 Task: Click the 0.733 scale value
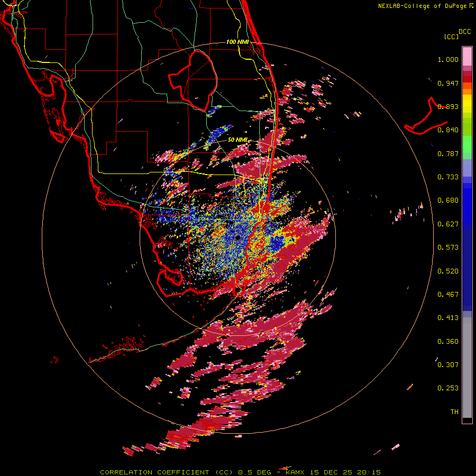(448, 177)
